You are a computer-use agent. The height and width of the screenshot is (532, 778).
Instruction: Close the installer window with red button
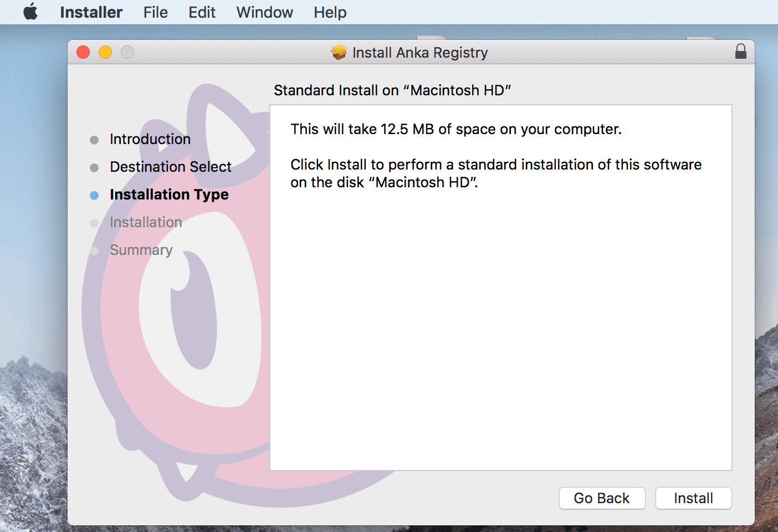(x=83, y=52)
